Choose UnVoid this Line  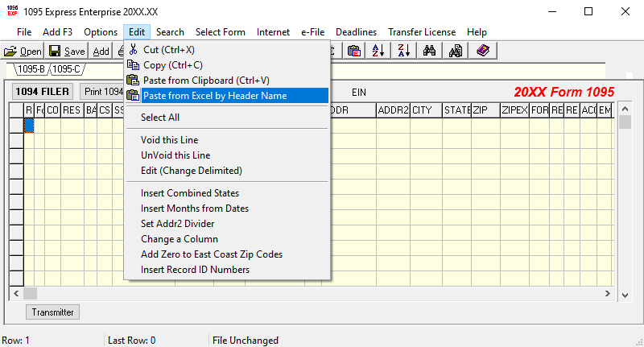tap(227, 155)
